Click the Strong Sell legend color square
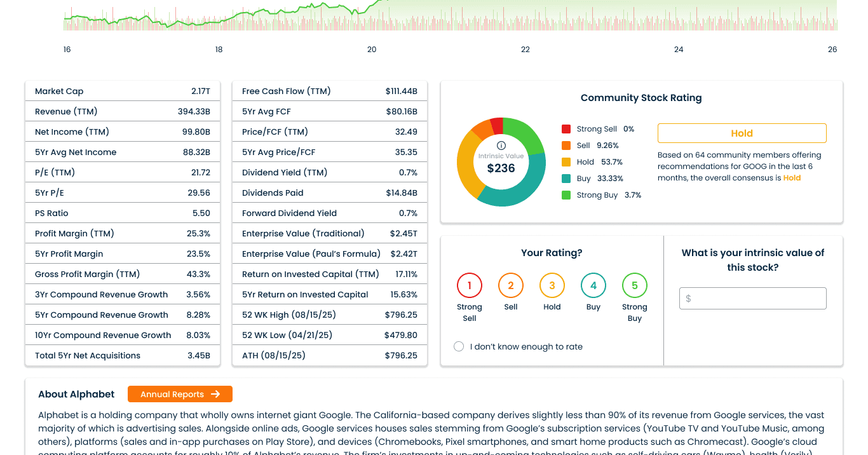 [x=565, y=128]
